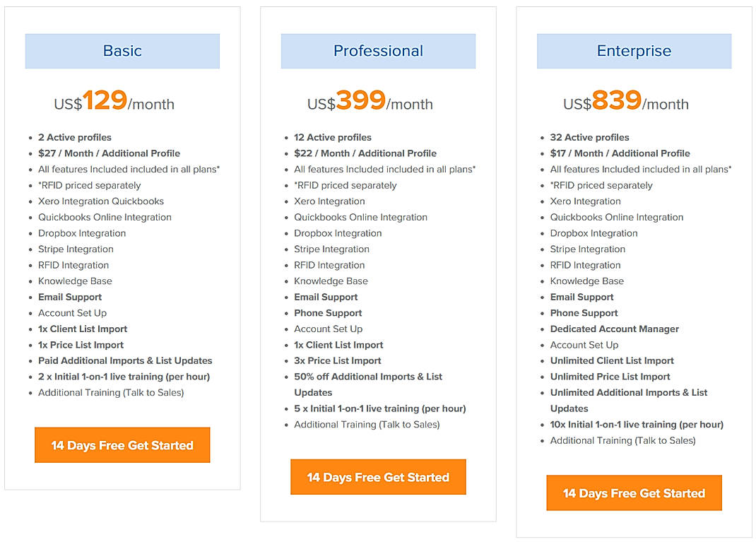The image size is (756, 542).
Task: Click Stripe Integration in the Basic plan
Action: (x=76, y=249)
